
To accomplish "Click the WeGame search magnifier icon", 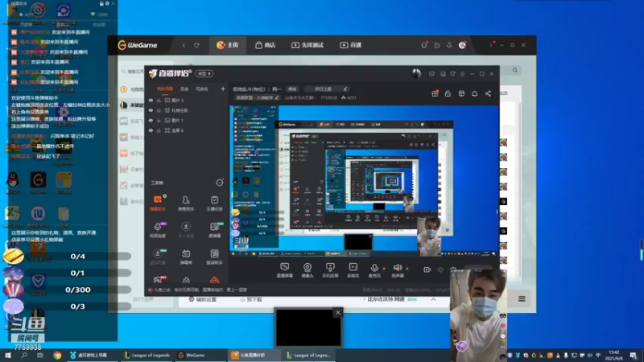I will 515,70.
